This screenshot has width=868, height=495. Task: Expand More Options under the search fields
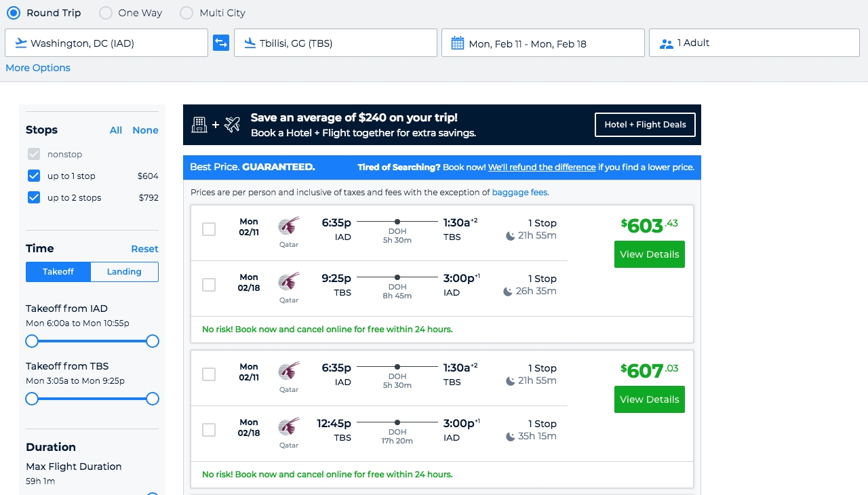38,68
